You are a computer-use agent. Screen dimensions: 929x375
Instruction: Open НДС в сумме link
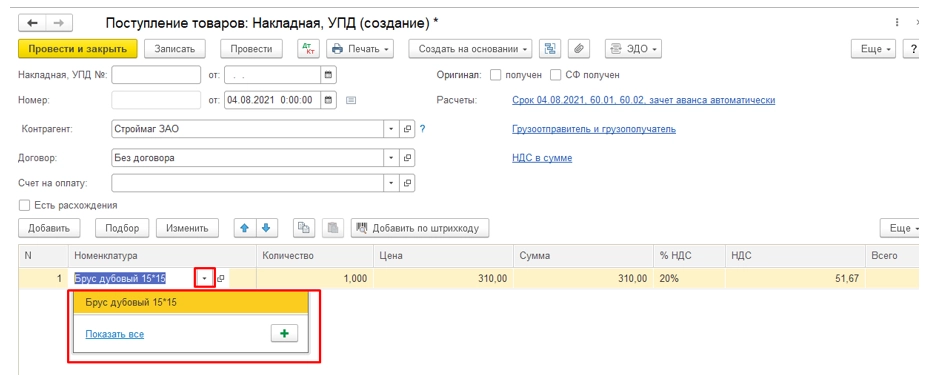[542, 158]
